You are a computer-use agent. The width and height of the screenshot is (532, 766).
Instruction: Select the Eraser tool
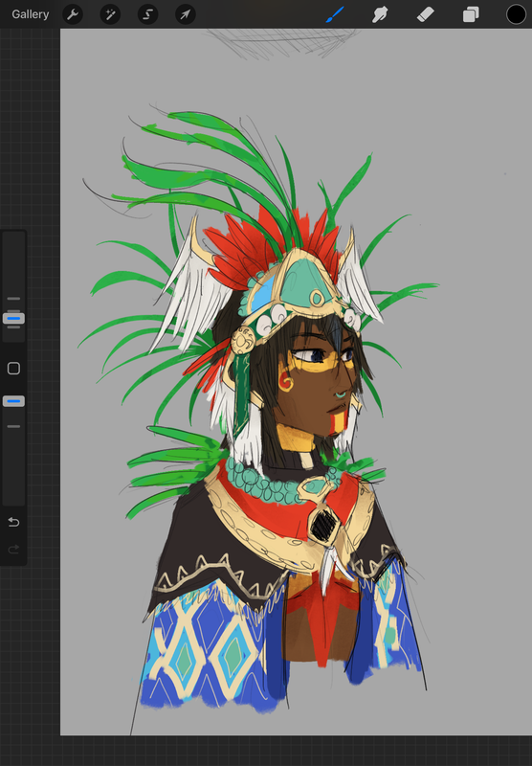click(x=426, y=14)
